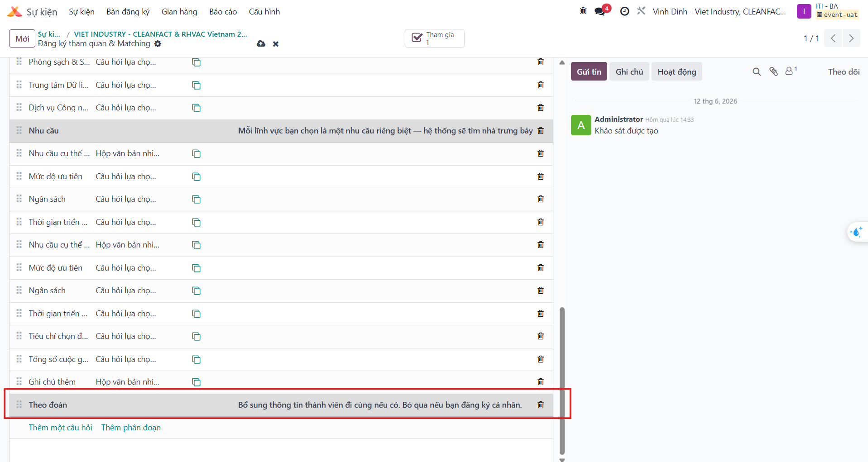Open the bug debug icon in top bar
868x462 pixels.
click(x=583, y=11)
